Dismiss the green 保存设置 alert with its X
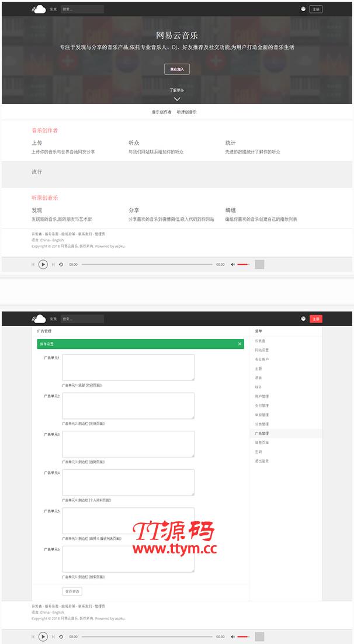Image resolution: width=354 pixels, height=644 pixels. coord(240,344)
